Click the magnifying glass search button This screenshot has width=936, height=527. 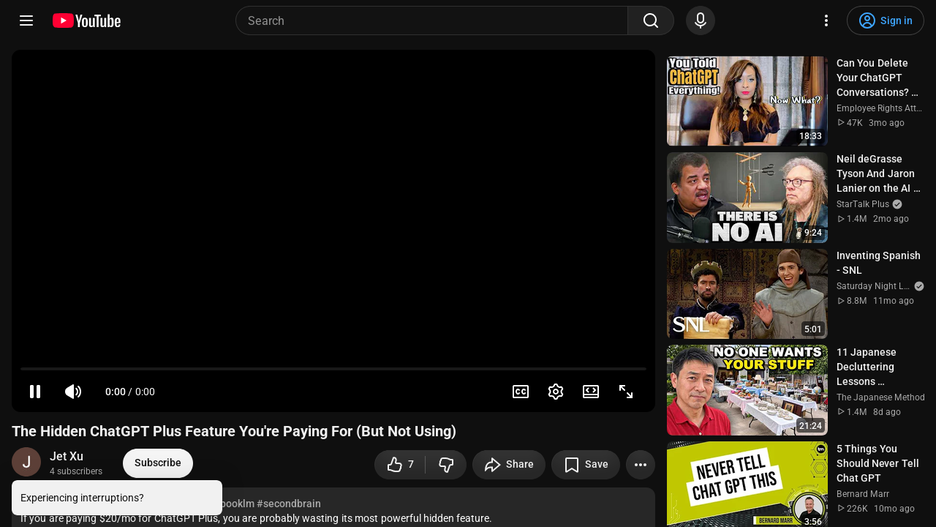tap(651, 21)
